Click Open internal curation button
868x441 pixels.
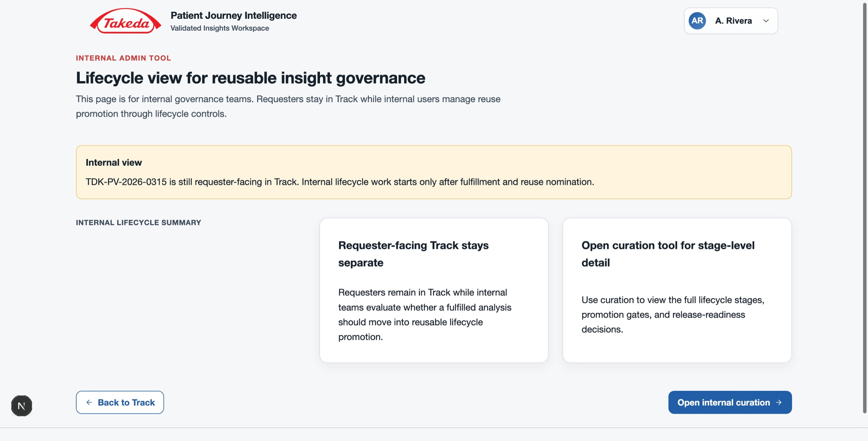730,402
